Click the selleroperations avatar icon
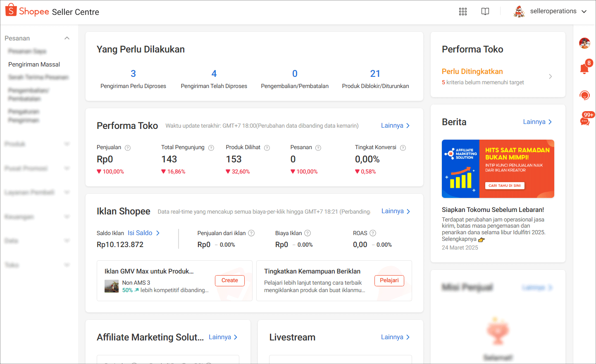The image size is (596, 364). pos(519,12)
